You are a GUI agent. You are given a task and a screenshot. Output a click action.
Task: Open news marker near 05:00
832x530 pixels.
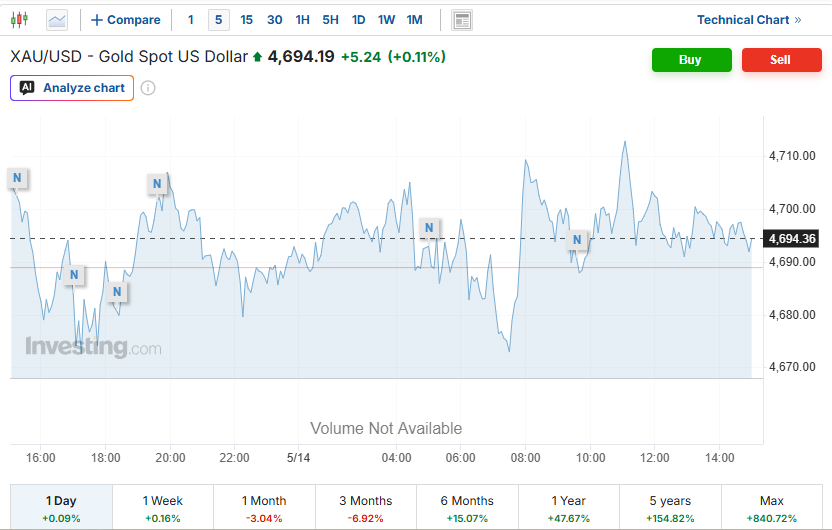tap(429, 228)
